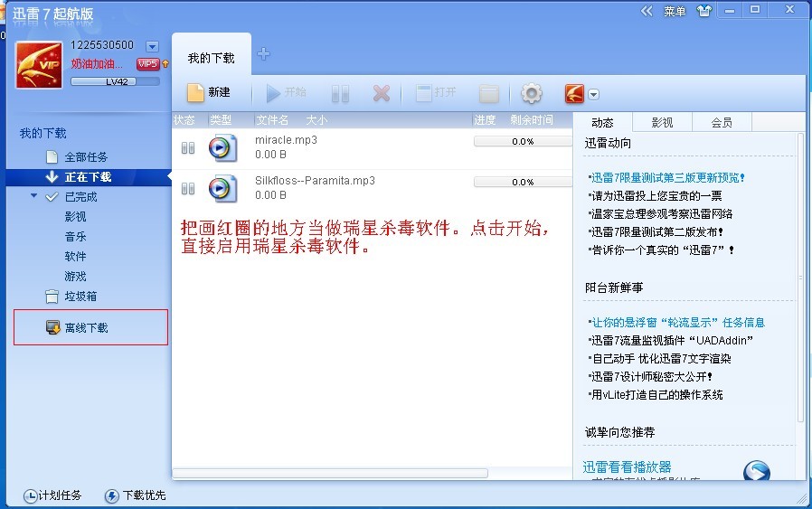Click the shirt skin icon in title bar
This screenshot has height=509, width=812.
(x=704, y=11)
